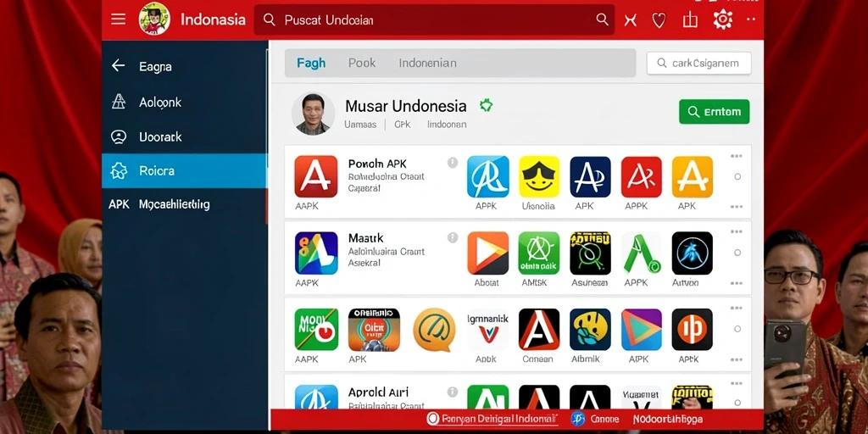Screen dimensions: 868x434
Task: Open the APK Mgcaehilerbig sidebar entry
Action: point(184,204)
